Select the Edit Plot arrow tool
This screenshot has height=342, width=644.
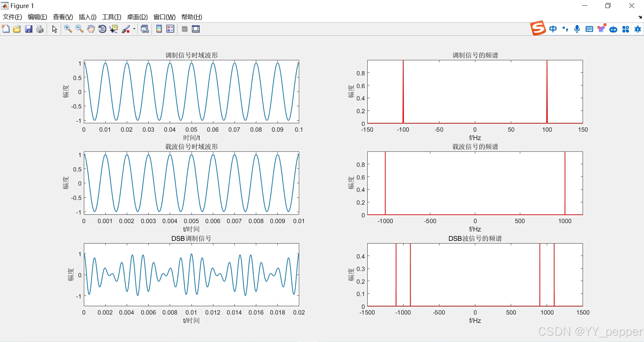click(x=54, y=29)
